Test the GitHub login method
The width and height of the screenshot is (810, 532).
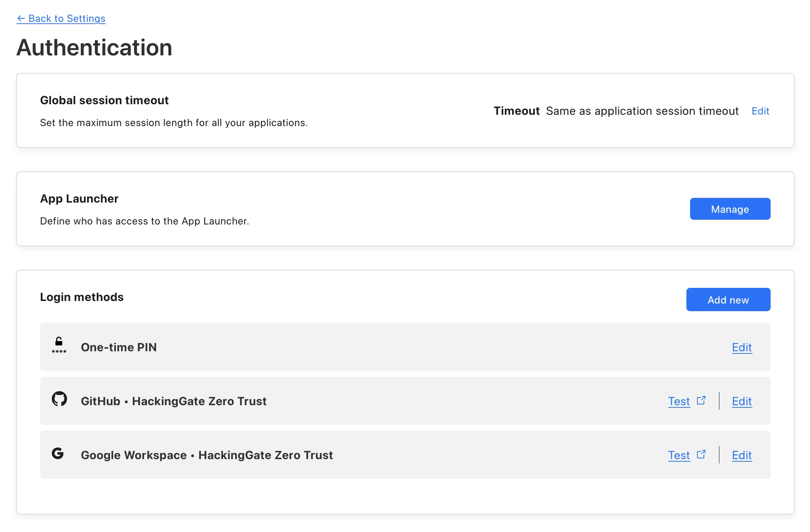click(x=679, y=401)
